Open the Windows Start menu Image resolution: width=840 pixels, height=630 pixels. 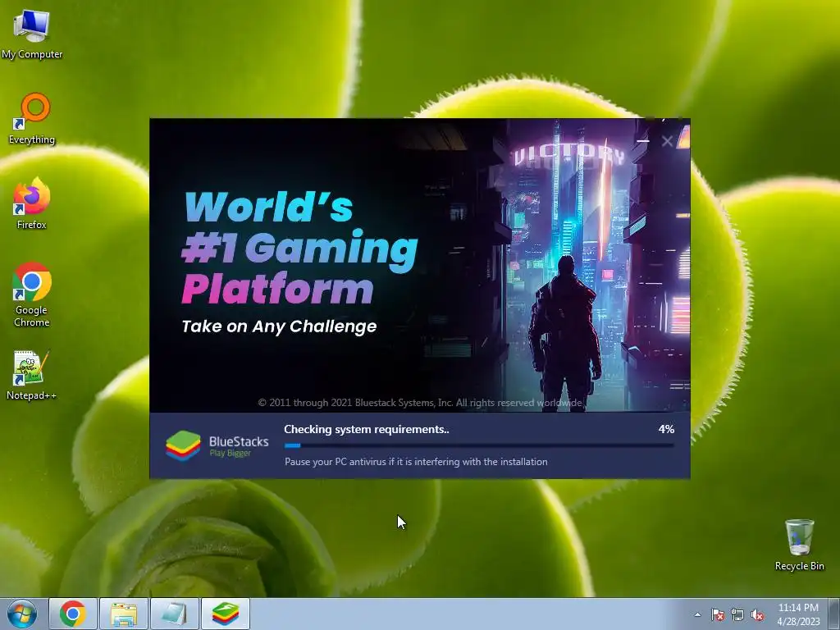point(22,614)
